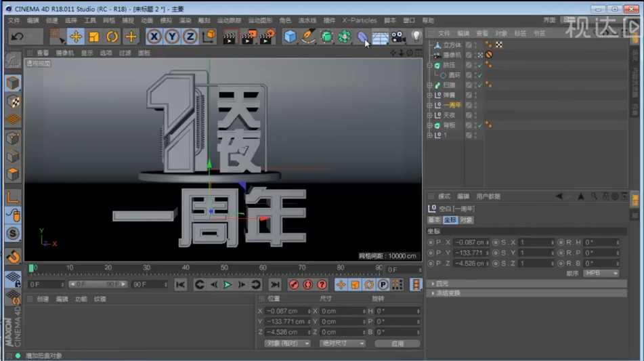
Task: Switch to the 对象 tab in attributes
Action: coord(466,220)
